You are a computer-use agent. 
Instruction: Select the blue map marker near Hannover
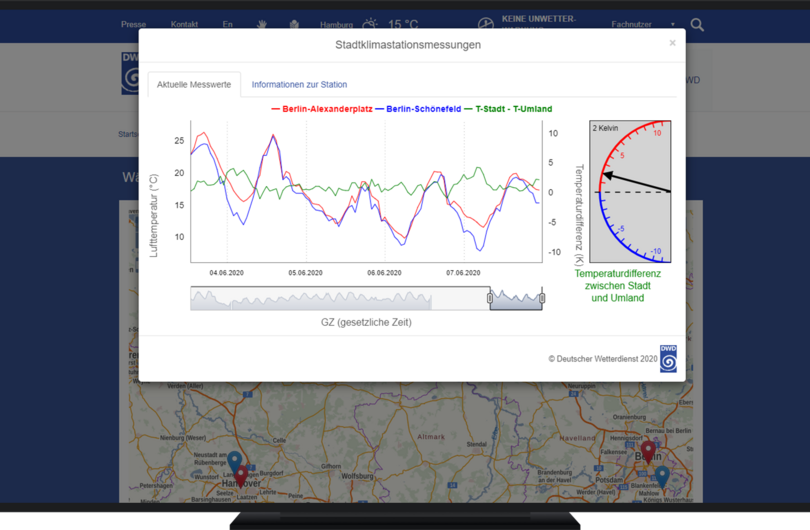[x=235, y=461]
